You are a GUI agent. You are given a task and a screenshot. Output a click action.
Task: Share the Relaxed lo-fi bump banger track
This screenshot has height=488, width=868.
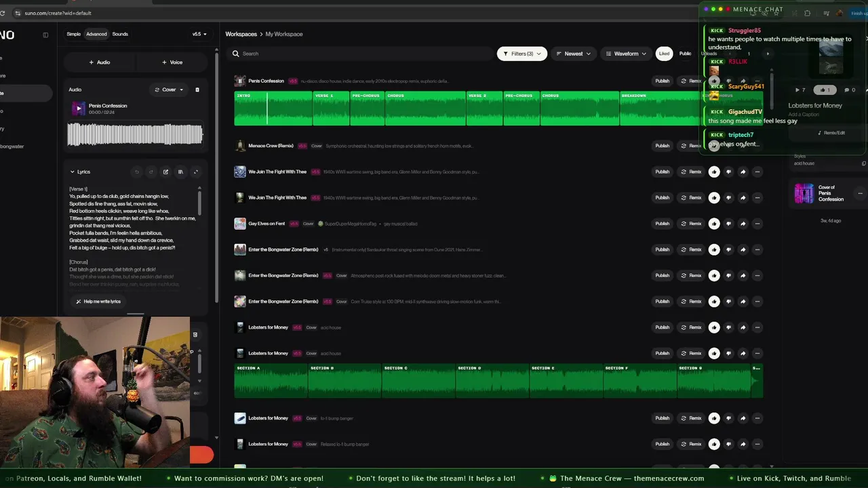(x=743, y=444)
